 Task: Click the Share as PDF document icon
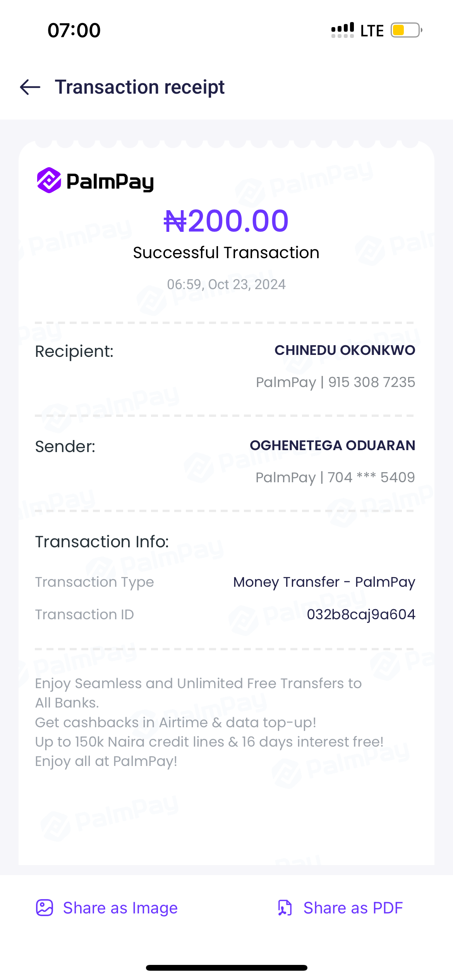[x=285, y=908]
